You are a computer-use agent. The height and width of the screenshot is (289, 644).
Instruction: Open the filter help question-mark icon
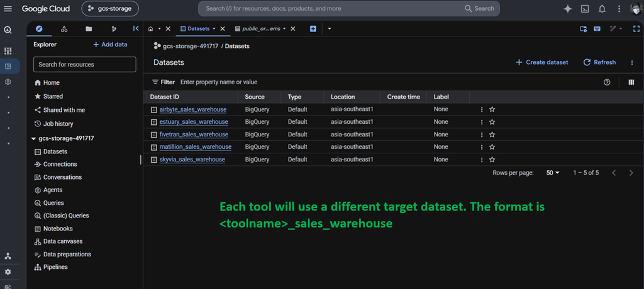607,82
